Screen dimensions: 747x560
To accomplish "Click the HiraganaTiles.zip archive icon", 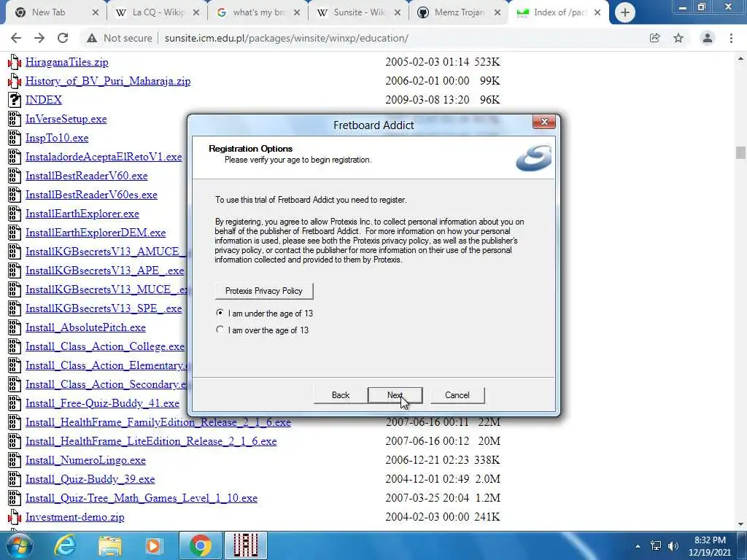I will (x=15, y=62).
